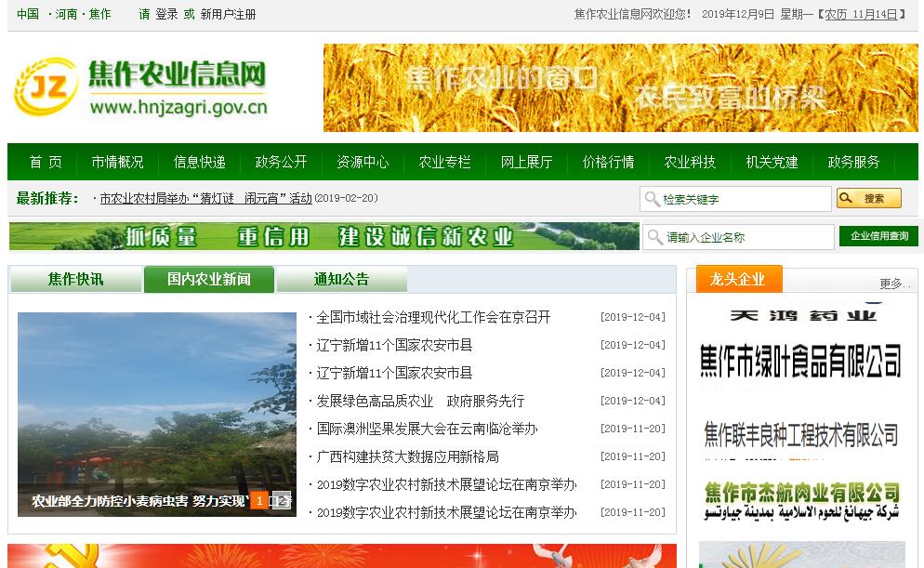Open the 首页 menu item
This screenshot has height=568, width=924.
pyautogui.click(x=46, y=162)
